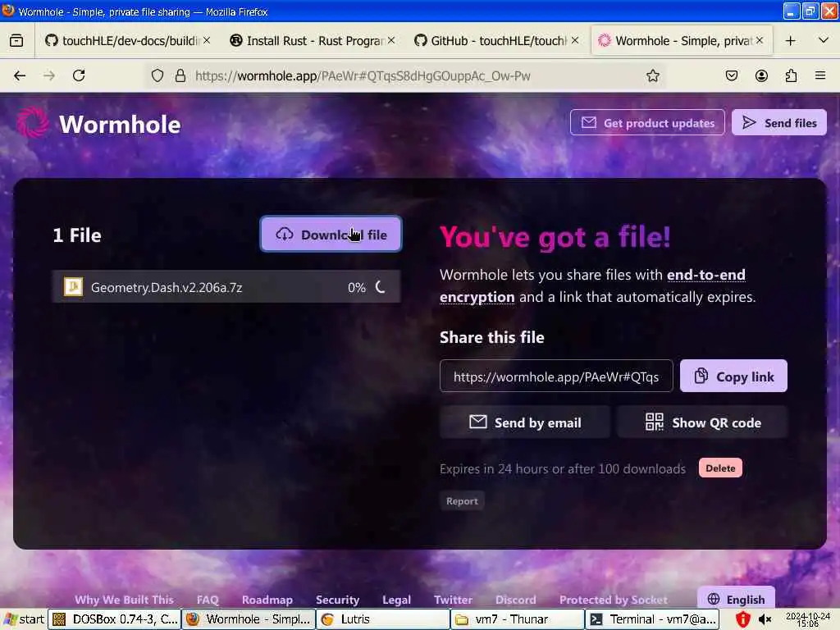Click Show QR code button
This screenshot has width=840, height=630.
tap(702, 422)
